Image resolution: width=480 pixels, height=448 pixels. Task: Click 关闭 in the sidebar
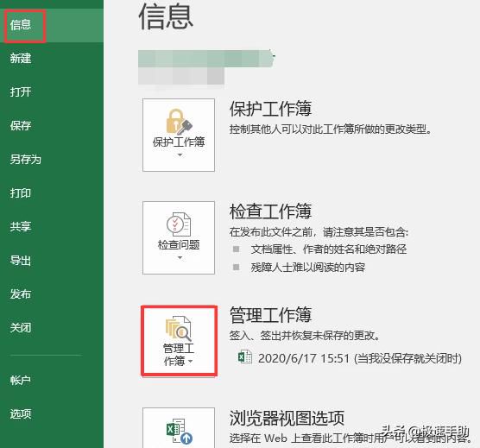tap(21, 328)
